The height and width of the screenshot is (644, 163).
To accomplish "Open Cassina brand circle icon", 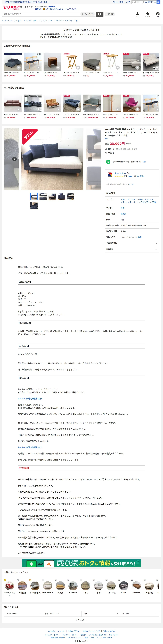I will click(x=73, y=586).
